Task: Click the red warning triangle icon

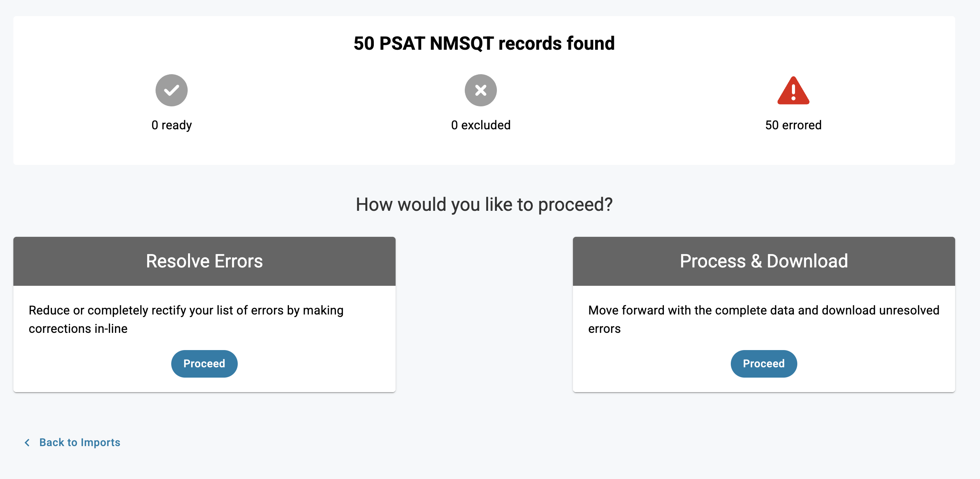Action: [793, 91]
